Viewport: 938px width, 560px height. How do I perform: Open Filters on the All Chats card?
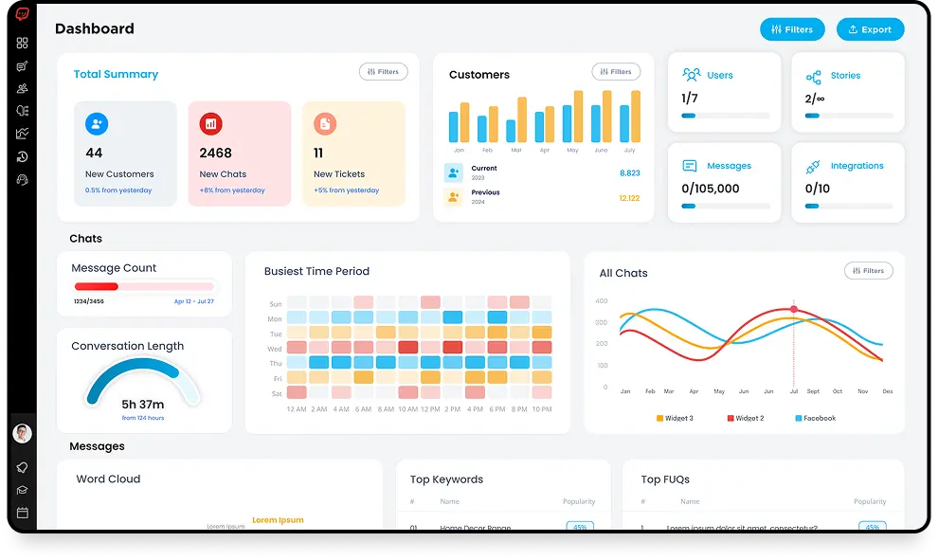[868, 270]
